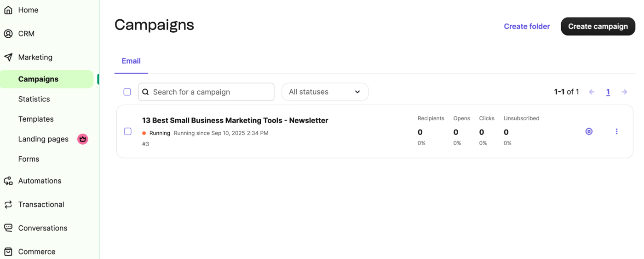Stop the running newsletter campaign

pyautogui.click(x=589, y=131)
